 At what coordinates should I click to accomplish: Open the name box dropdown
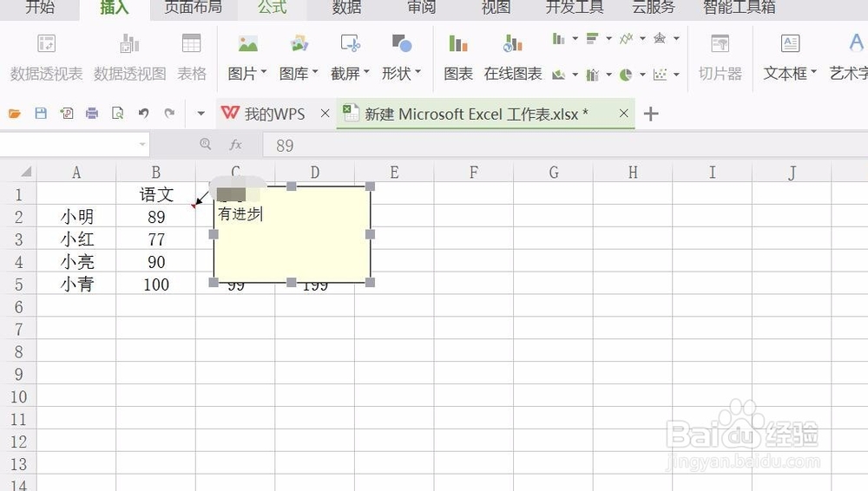[142, 145]
